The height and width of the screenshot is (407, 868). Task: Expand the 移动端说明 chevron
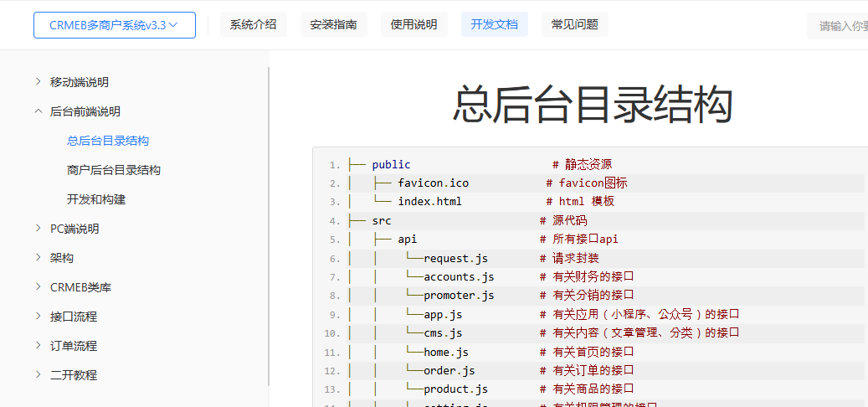pos(38,81)
